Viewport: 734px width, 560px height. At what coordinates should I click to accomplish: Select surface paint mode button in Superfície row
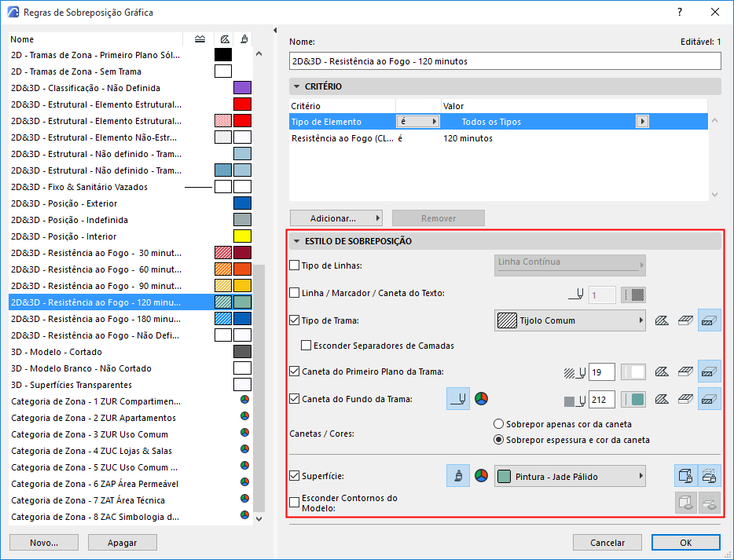(x=458, y=476)
